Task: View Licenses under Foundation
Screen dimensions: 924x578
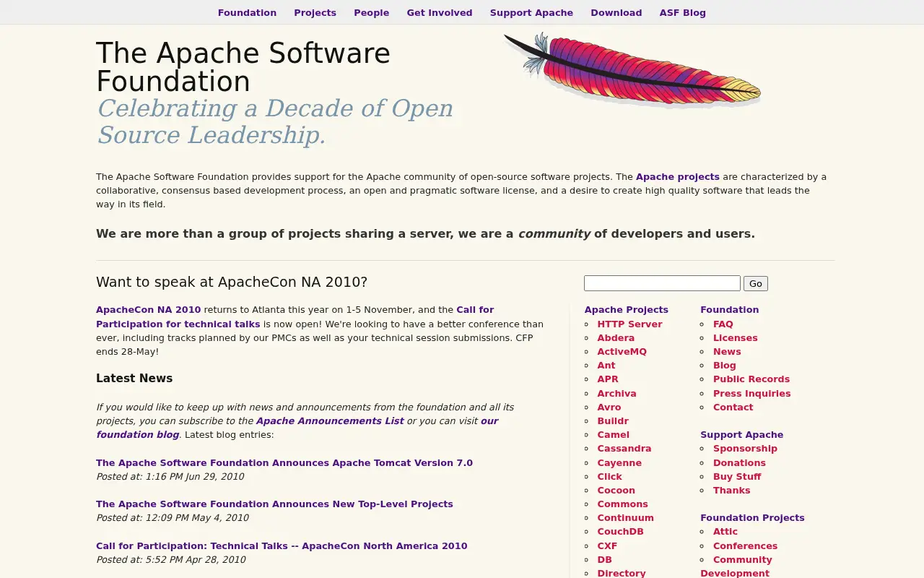Action: pyautogui.click(x=736, y=338)
